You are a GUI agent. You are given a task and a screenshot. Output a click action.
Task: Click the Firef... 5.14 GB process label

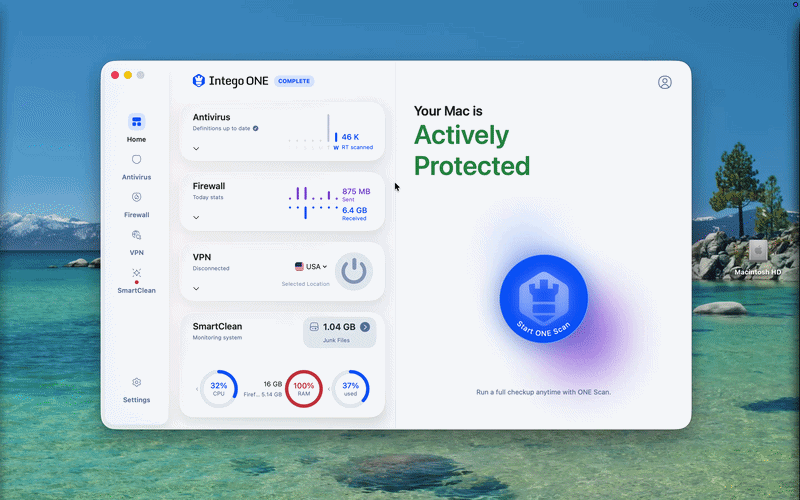point(263,394)
